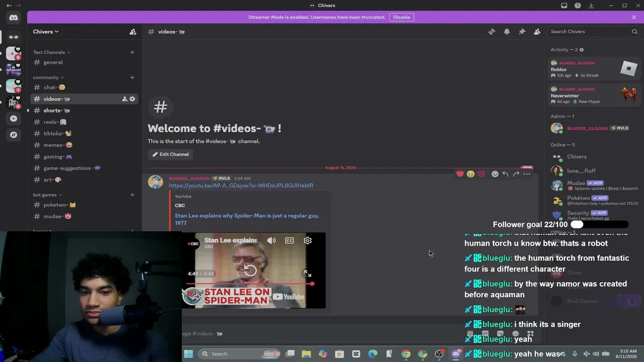Go back using the navigation arrow
The width and height of the screenshot is (644, 362).
click(9, 6)
